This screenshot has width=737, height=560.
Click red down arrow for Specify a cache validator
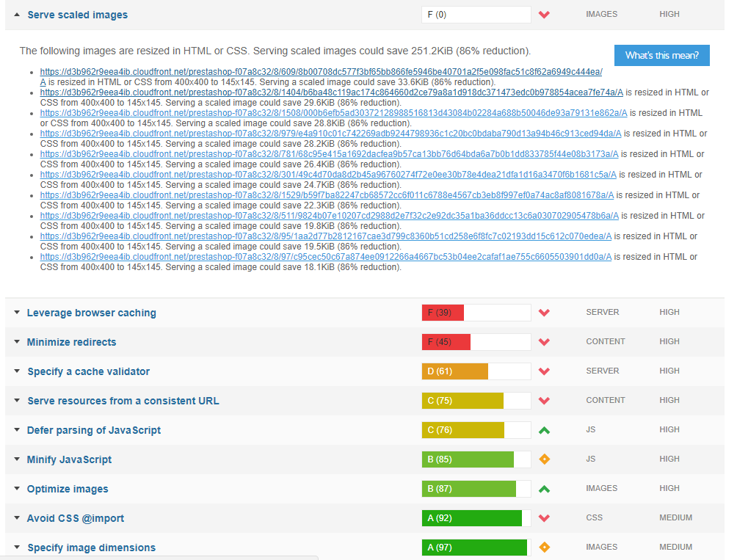pyautogui.click(x=544, y=371)
